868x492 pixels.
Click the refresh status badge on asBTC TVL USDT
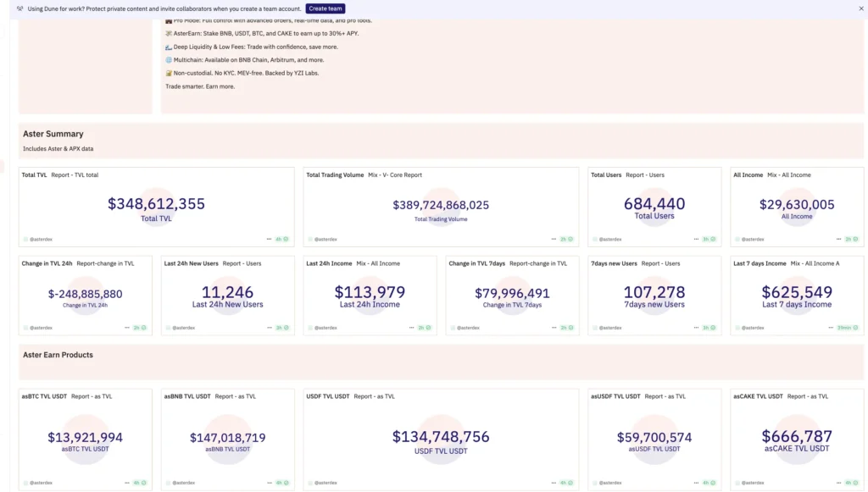tap(140, 483)
